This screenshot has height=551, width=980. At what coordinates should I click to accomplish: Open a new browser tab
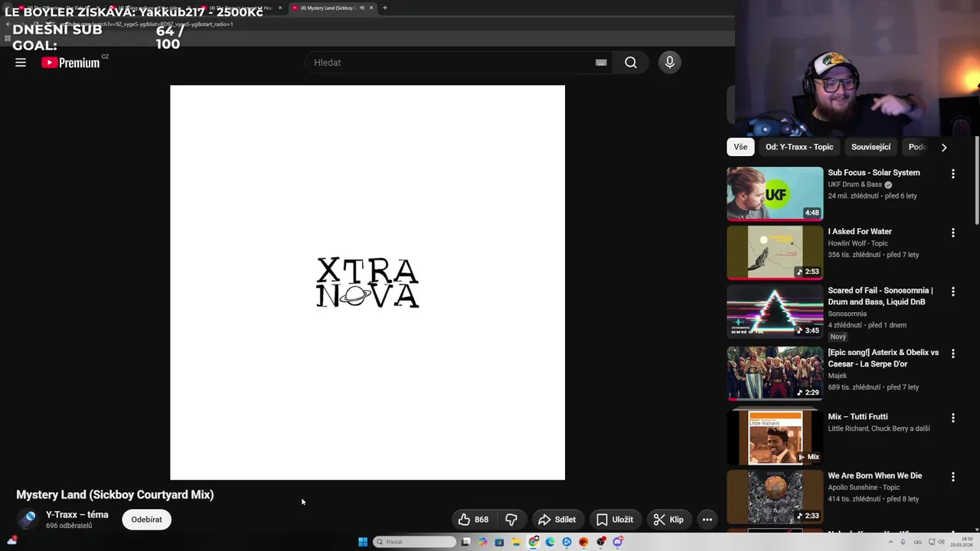pos(385,8)
